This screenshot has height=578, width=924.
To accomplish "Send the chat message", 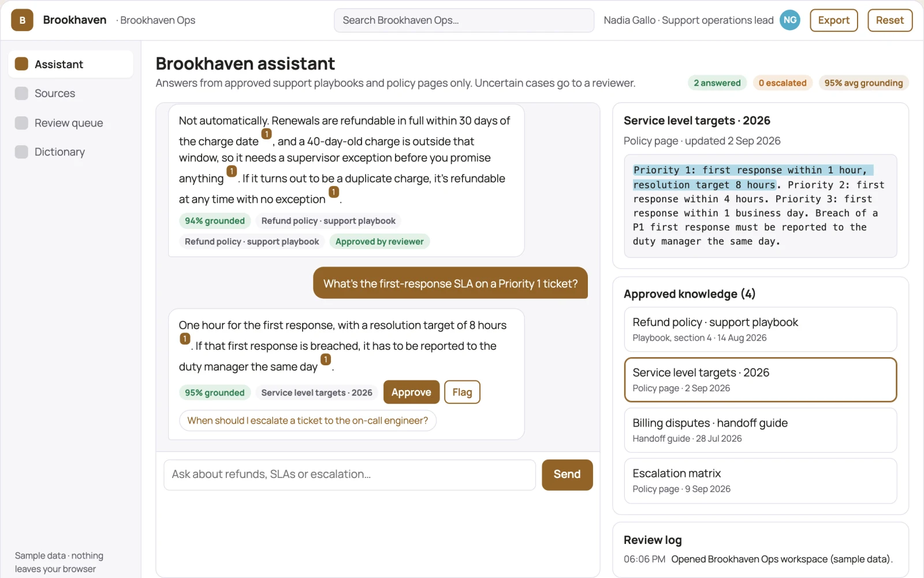I will (567, 475).
